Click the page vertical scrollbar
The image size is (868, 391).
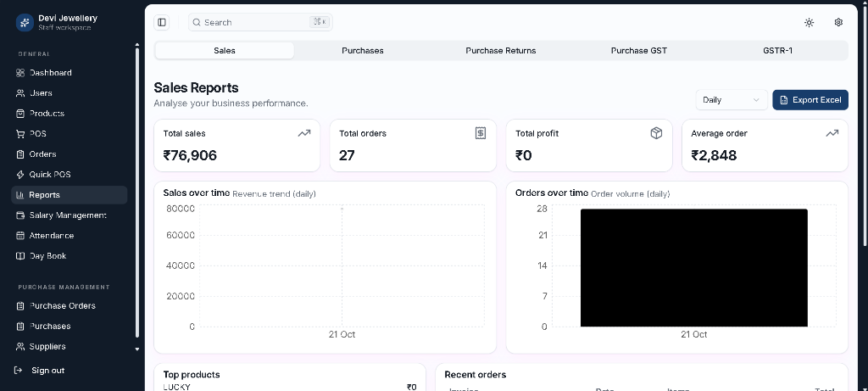click(865, 125)
